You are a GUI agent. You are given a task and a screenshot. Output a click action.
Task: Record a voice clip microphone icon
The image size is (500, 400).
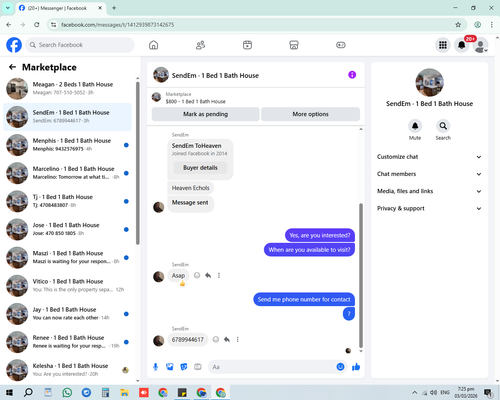pyautogui.click(x=155, y=367)
